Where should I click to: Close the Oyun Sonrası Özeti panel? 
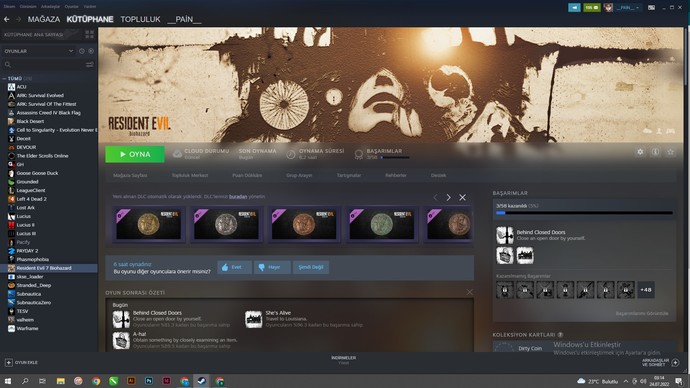pos(470,292)
